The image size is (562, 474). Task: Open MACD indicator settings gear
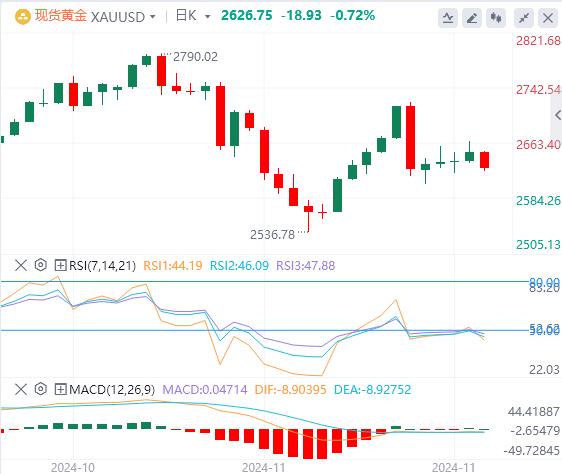point(41,389)
